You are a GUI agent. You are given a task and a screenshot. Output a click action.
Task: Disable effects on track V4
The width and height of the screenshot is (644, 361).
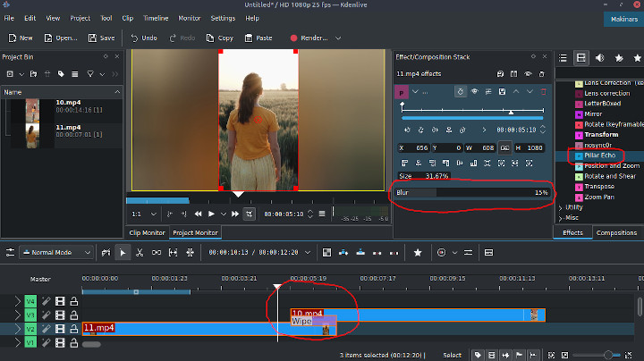(x=46, y=301)
